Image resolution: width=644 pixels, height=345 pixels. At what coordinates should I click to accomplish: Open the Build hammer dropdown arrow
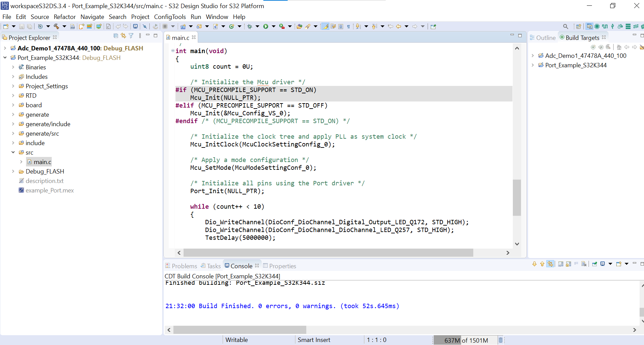[64, 26]
